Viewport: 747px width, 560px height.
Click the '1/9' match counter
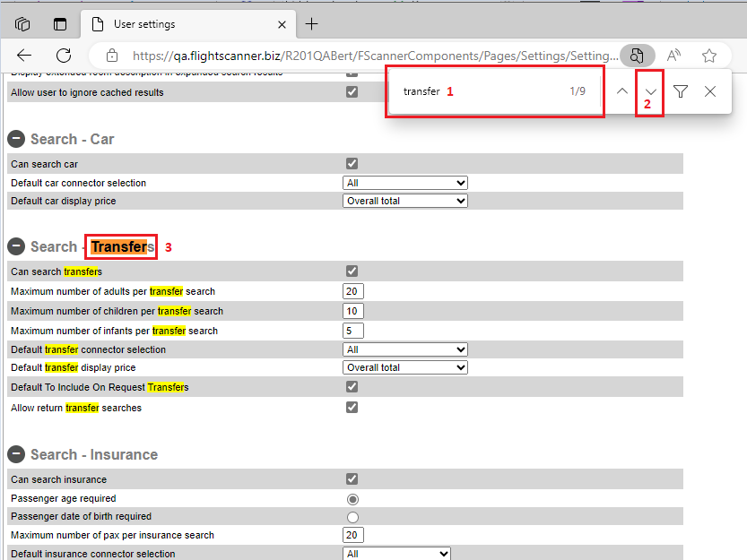[578, 91]
